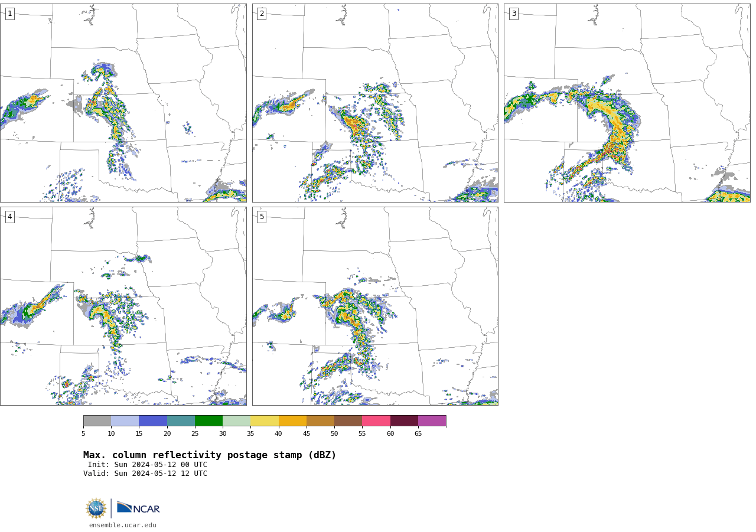Click the panel number 5 label box
The width and height of the screenshot is (756, 532).
coord(262,217)
